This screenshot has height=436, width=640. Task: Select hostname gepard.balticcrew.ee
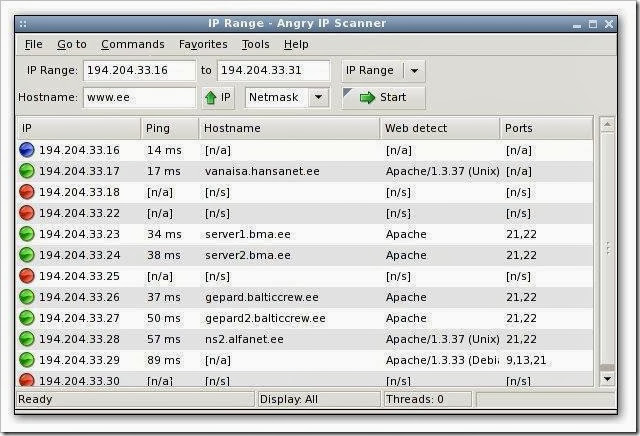click(262, 297)
